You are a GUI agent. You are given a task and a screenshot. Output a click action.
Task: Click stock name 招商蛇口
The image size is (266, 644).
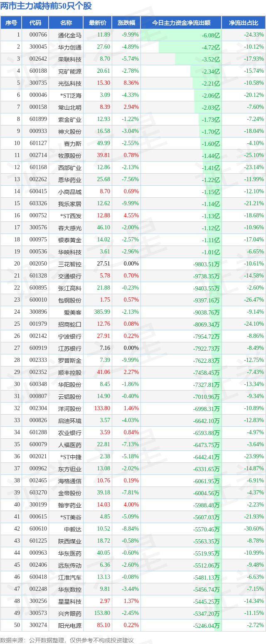pyautogui.click(x=70, y=324)
